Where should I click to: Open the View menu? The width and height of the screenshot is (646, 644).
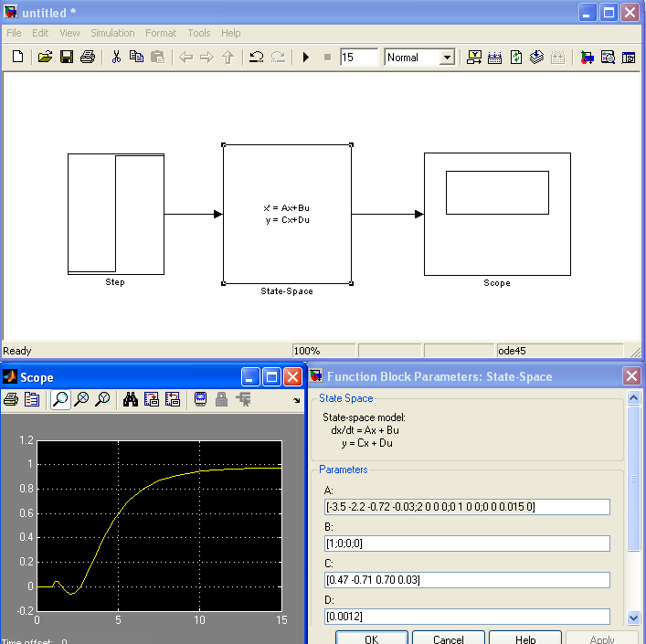[69, 33]
